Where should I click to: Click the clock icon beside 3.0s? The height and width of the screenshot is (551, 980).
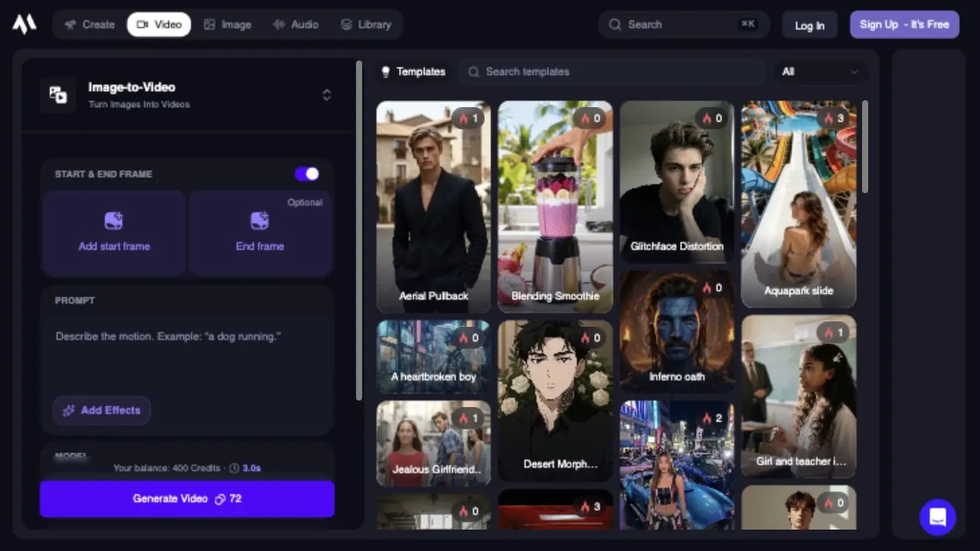pyautogui.click(x=234, y=468)
